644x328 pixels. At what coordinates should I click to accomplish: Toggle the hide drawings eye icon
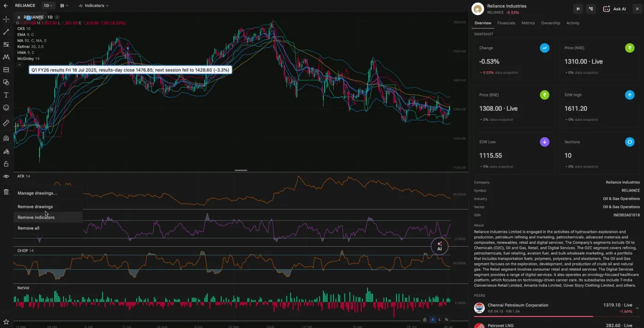point(6,176)
